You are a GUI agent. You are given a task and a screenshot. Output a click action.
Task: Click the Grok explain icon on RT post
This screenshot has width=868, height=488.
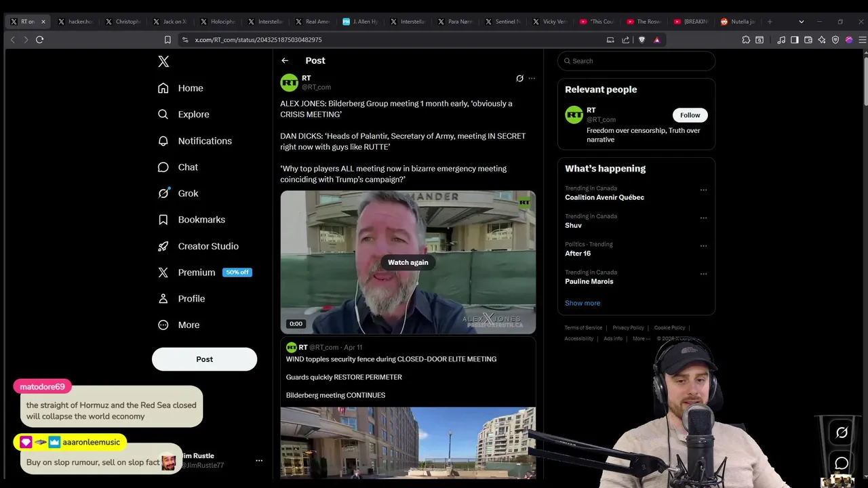tap(519, 79)
